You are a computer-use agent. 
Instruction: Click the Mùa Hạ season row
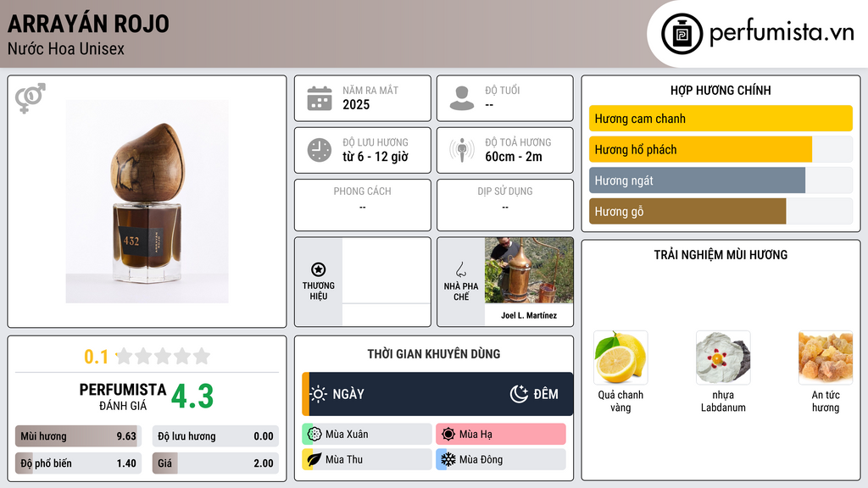501,435
